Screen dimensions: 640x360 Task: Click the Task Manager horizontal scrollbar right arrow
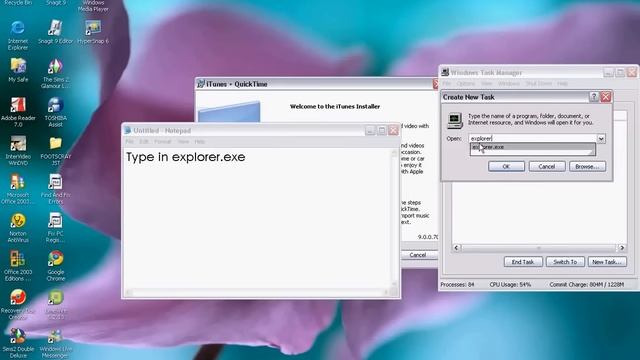point(622,248)
